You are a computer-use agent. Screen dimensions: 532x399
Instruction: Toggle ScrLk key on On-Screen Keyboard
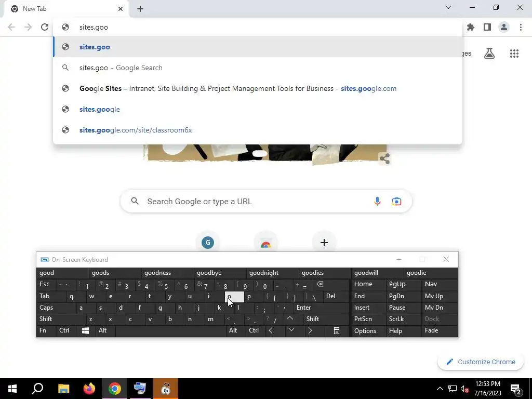[x=403, y=319]
